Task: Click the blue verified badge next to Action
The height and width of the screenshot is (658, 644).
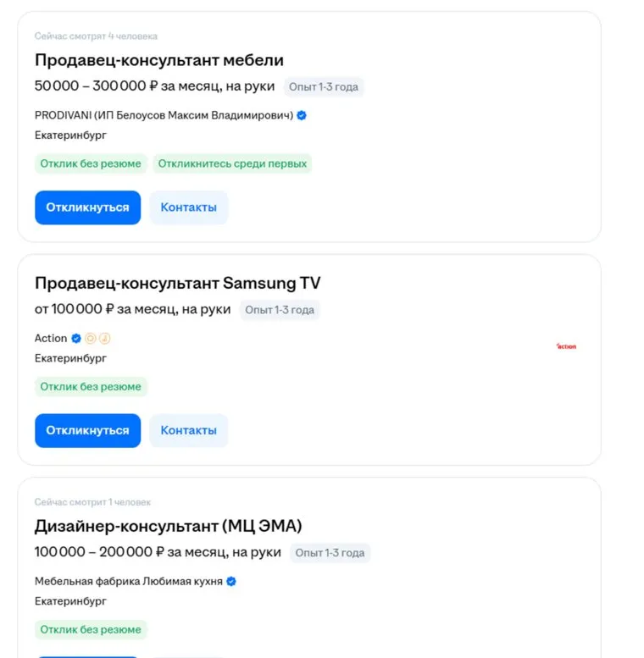Action: 76,338
